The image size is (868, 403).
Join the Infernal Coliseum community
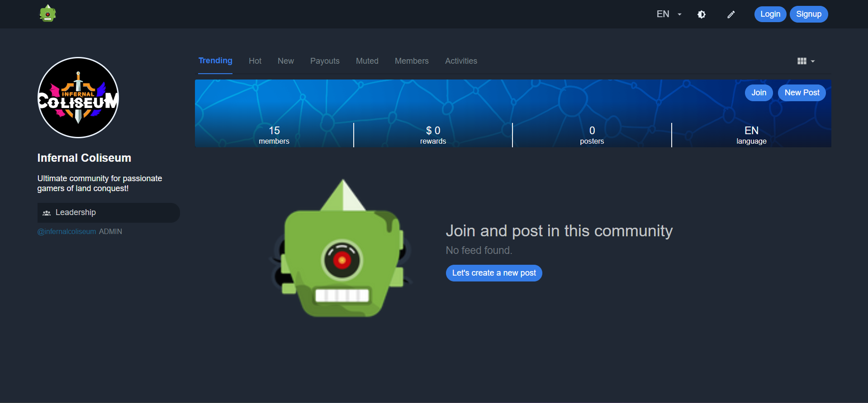(759, 93)
